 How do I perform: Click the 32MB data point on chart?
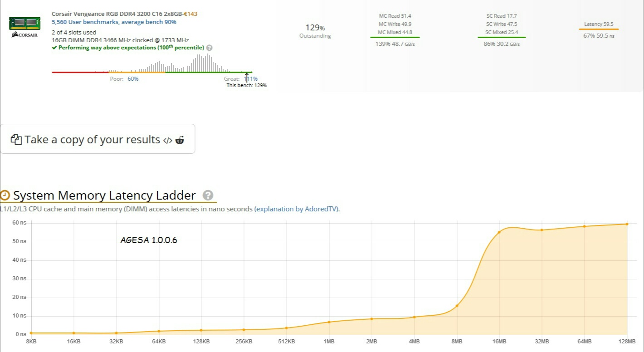(x=542, y=230)
